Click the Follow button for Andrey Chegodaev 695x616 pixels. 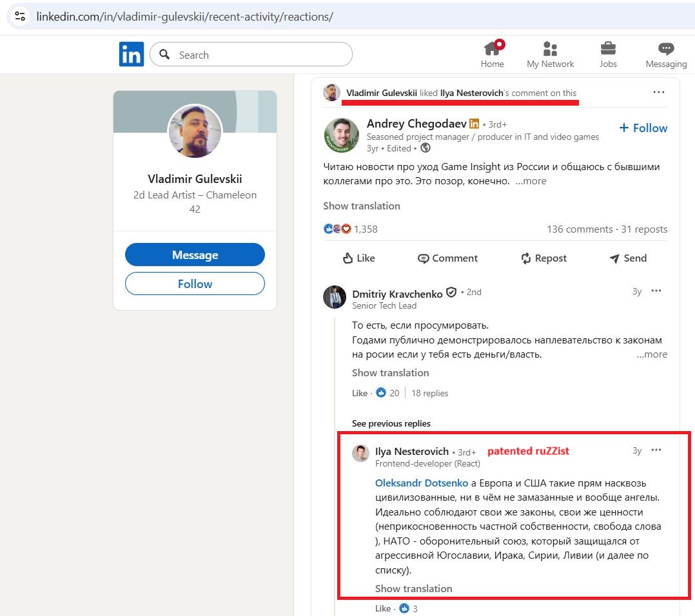coord(643,128)
